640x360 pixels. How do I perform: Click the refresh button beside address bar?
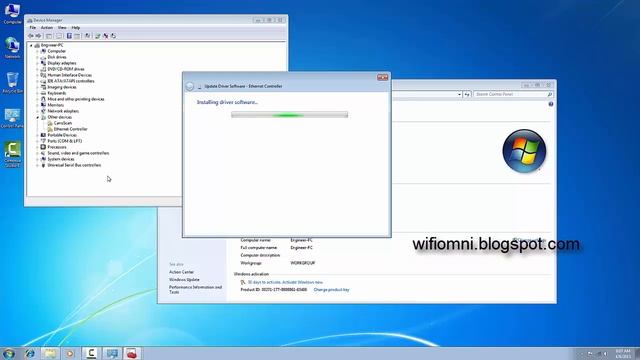pos(467,94)
